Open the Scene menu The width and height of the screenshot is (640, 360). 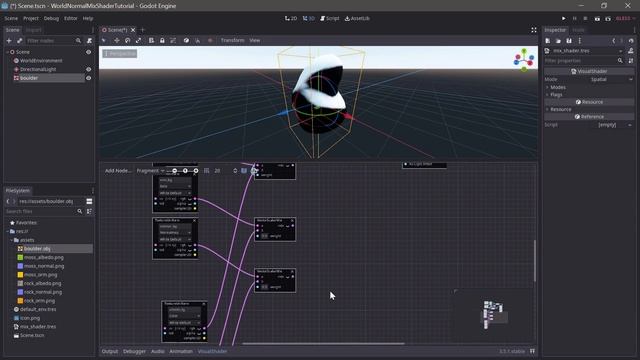(11, 18)
